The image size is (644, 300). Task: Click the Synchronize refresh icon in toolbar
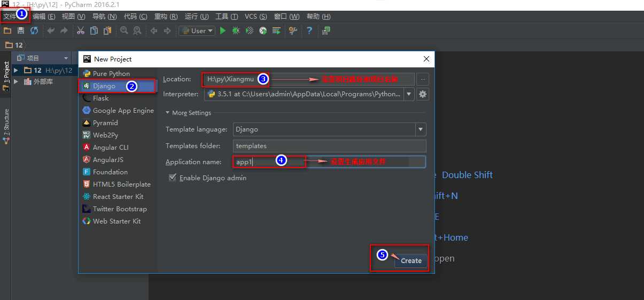34,30
